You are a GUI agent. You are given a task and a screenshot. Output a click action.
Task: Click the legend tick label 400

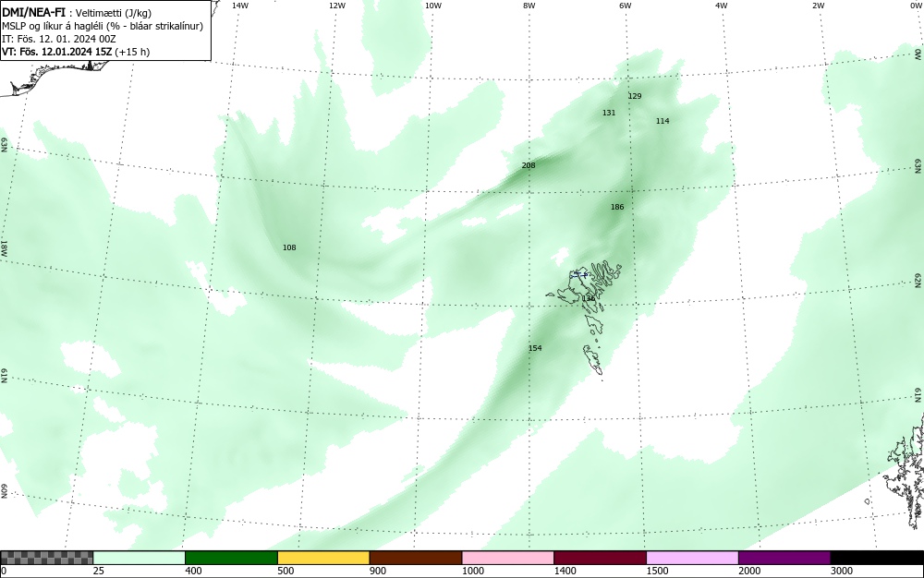point(193,571)
